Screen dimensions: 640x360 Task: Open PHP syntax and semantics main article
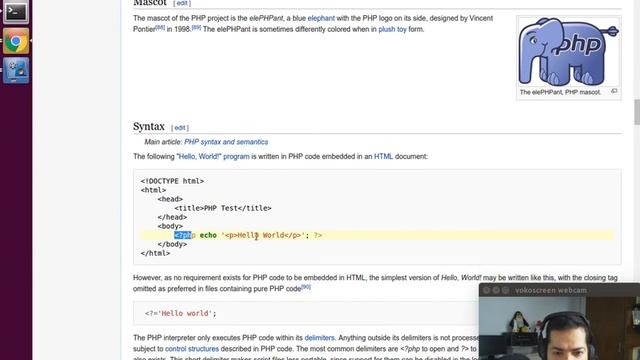coord(226,142)
